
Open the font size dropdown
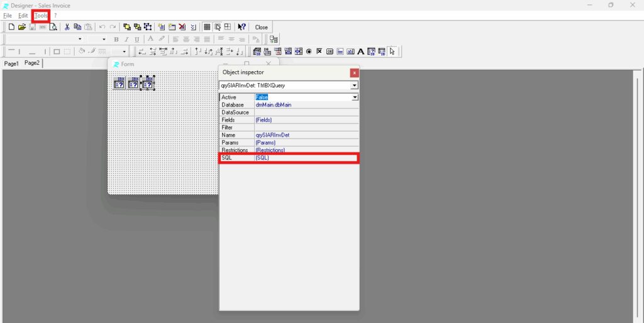click(104, 39)
